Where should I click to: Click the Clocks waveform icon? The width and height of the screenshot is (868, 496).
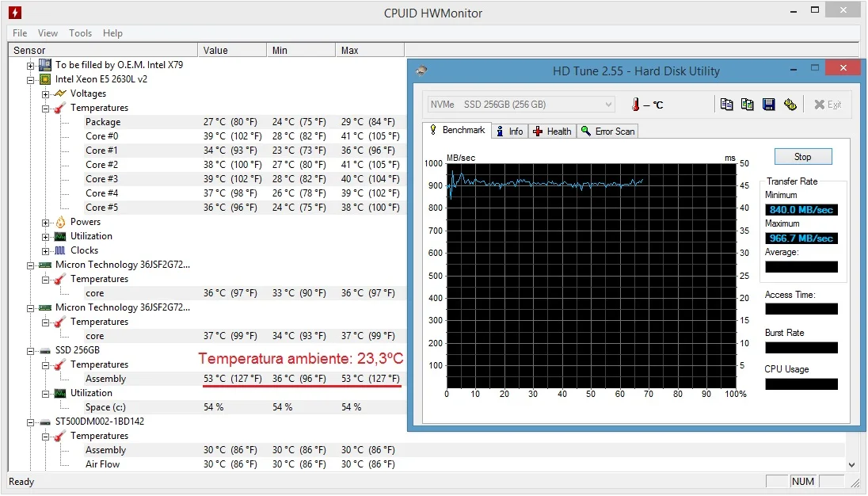pyautogui.click(x=59, y=250)
